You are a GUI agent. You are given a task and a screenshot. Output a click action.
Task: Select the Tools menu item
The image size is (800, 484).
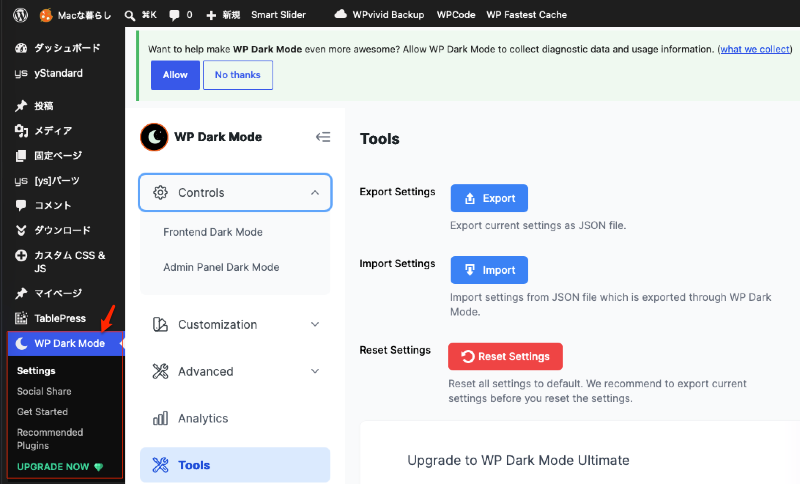tap(235, 465)
